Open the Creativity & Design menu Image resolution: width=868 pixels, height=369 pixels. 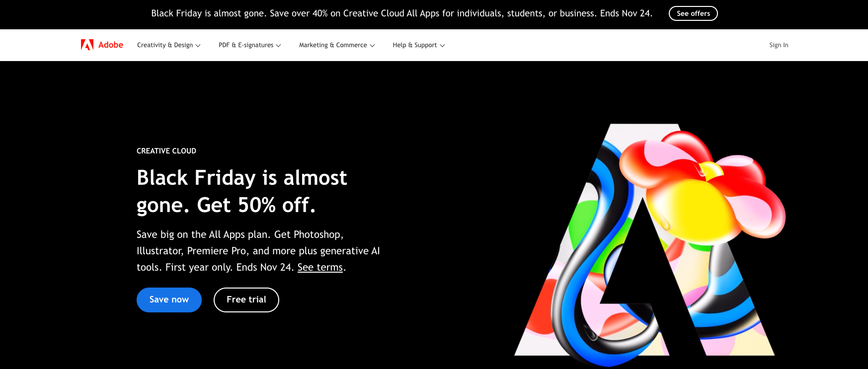[x=169, y=45]
